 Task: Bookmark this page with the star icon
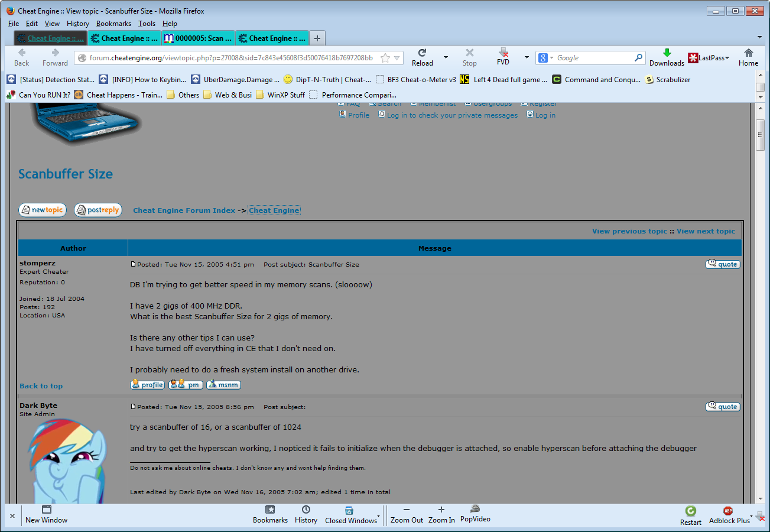coord(385,58)
